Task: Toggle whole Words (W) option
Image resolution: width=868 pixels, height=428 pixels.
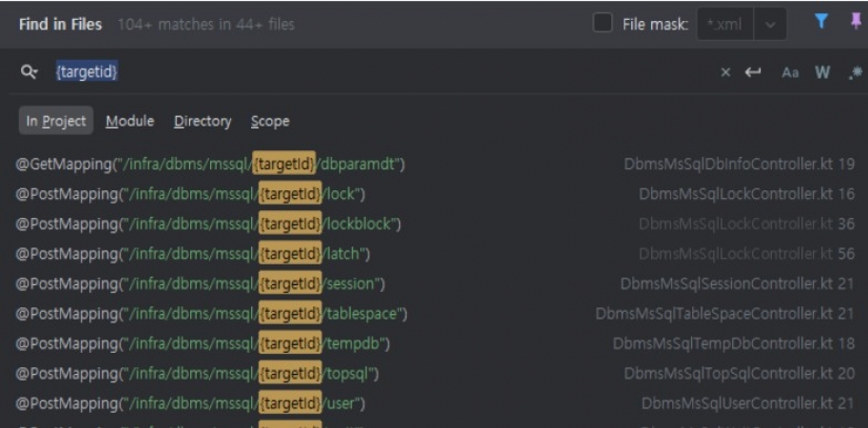Action: (821, 73)
